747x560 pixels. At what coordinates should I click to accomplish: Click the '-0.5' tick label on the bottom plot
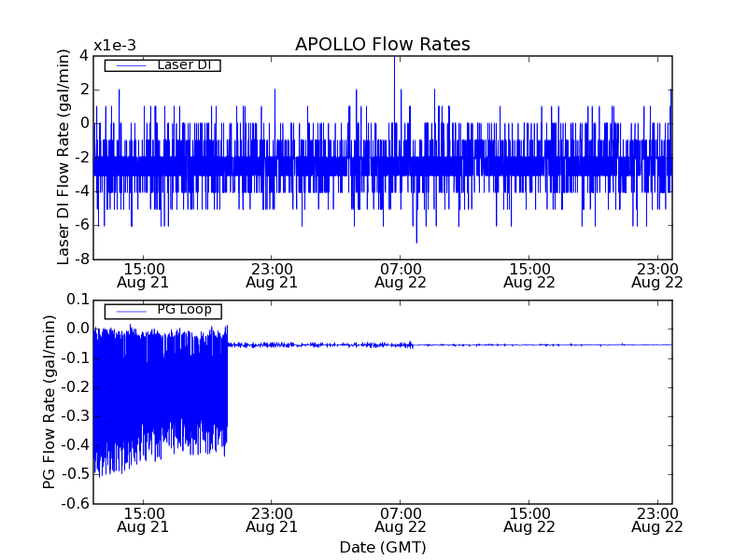(76, 474)
